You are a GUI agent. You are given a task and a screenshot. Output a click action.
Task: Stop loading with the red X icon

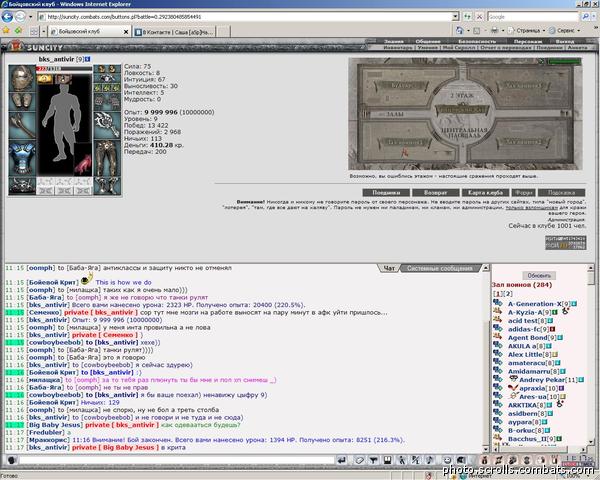[x=479, y=17]
